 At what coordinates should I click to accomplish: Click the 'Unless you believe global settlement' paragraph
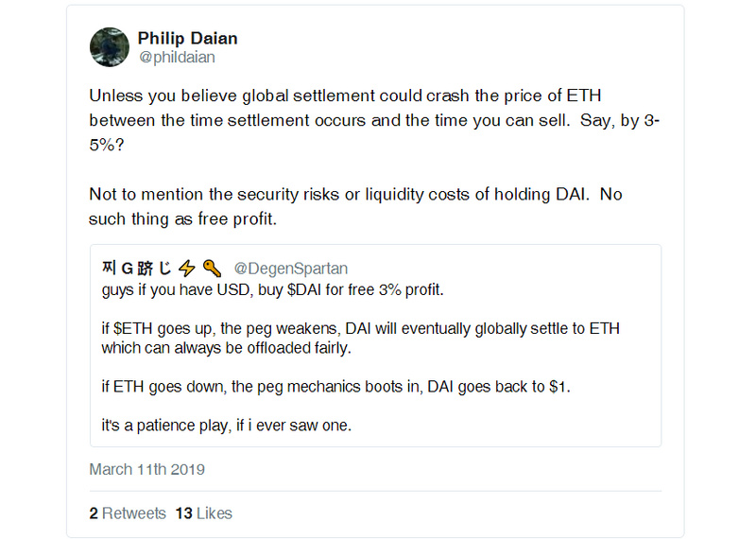point(374,120)
